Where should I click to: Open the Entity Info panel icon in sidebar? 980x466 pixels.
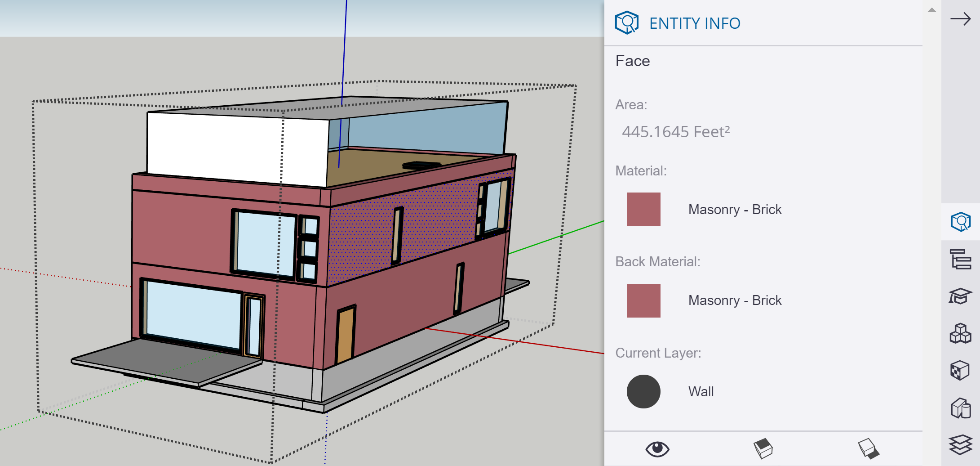point(960,222)
